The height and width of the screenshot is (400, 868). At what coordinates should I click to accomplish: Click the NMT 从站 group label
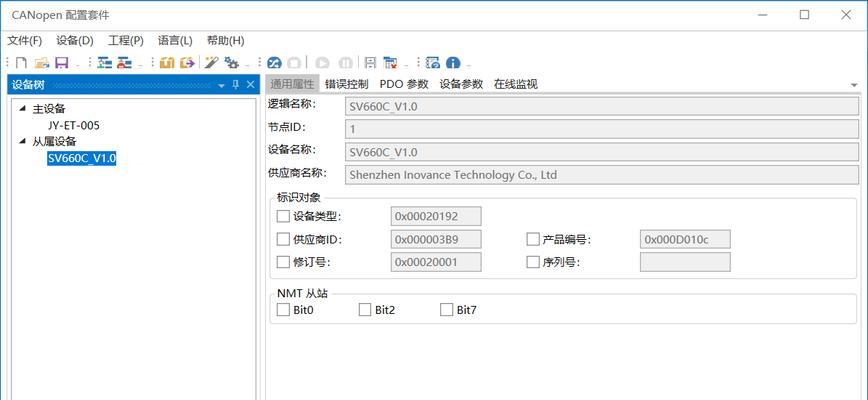[x=303, y=293]
